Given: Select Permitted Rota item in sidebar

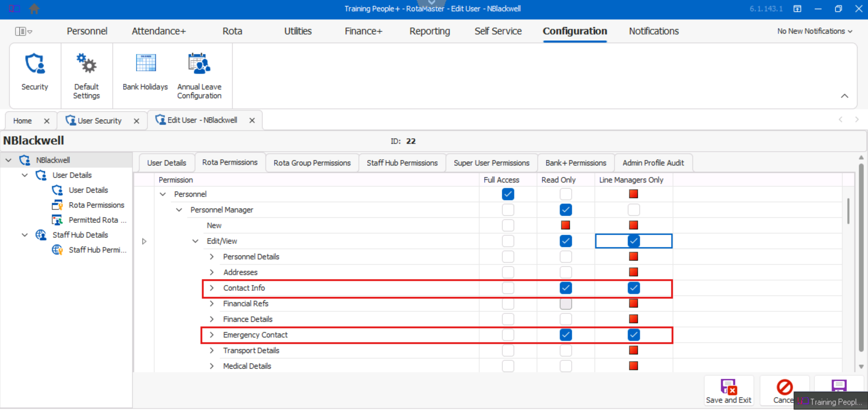Looking at the screenshot, I should [x=97, y=220].
